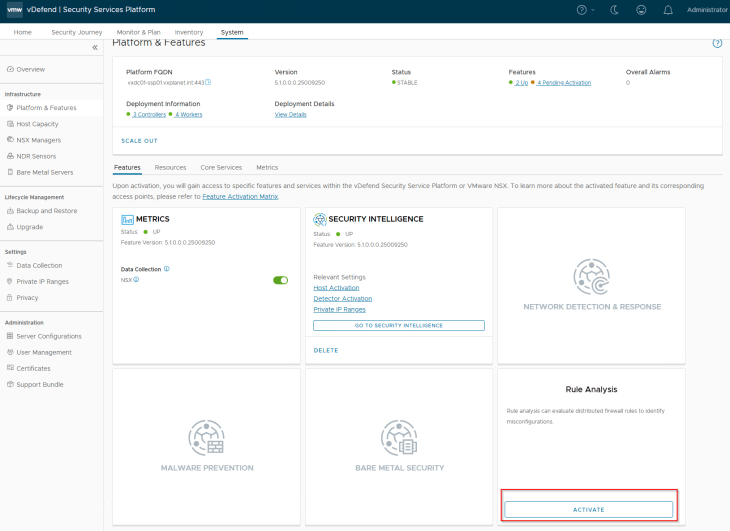Toggle NSX data collection switch

[x=280, y=280]
